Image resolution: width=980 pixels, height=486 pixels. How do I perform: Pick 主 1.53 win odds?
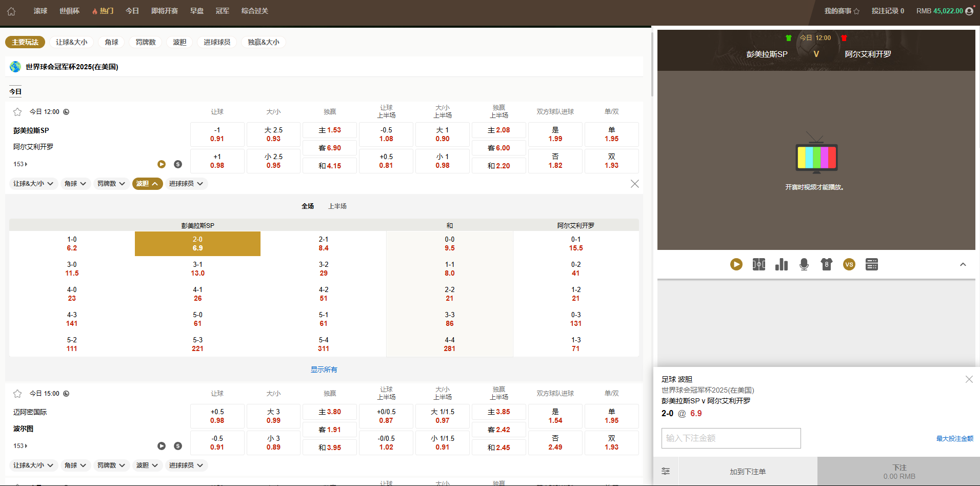[330, 130]
